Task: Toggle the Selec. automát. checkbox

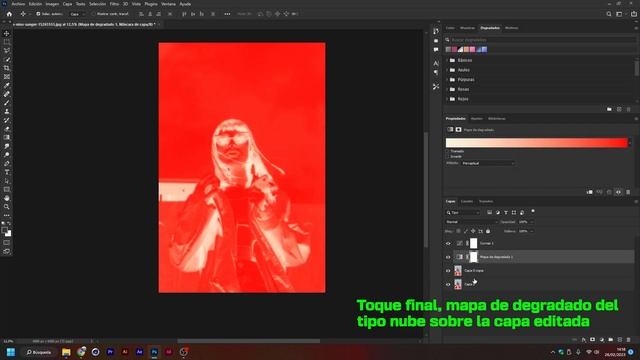Action: pyautogui.click(x=38, y=14)
